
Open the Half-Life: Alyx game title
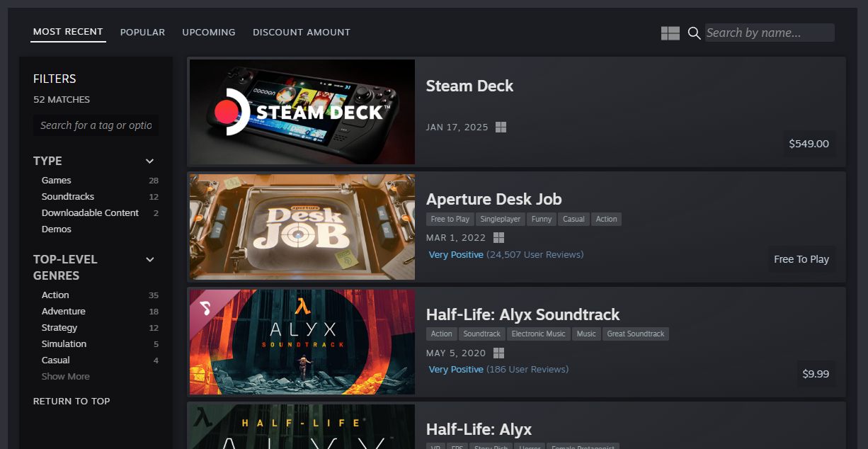479,429
